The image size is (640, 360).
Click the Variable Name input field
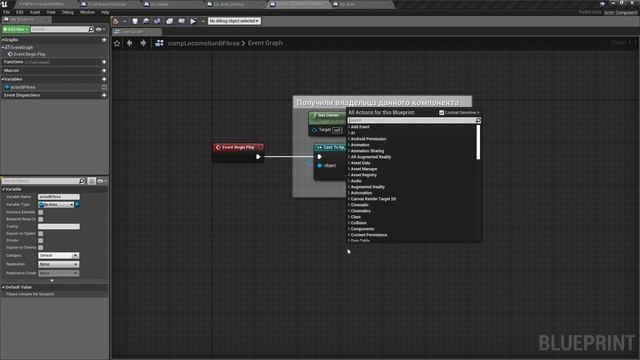(x=59, y=197)
